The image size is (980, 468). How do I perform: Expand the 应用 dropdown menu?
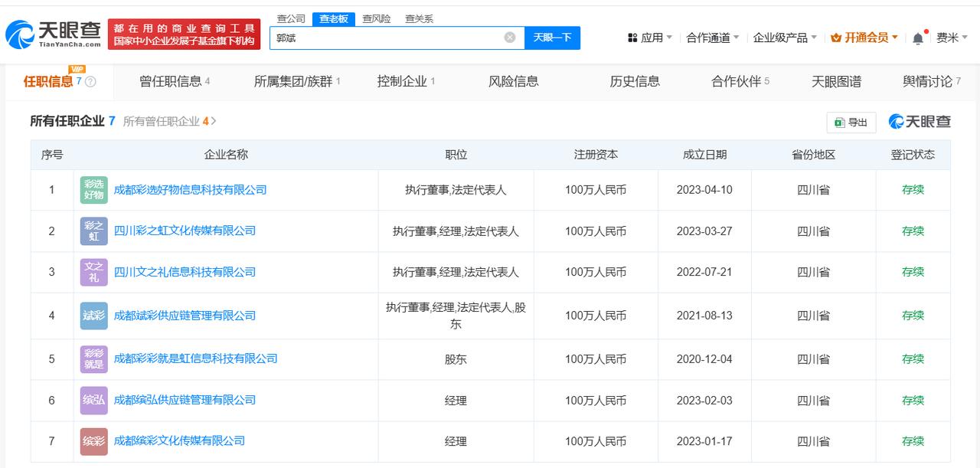point(650,38)
